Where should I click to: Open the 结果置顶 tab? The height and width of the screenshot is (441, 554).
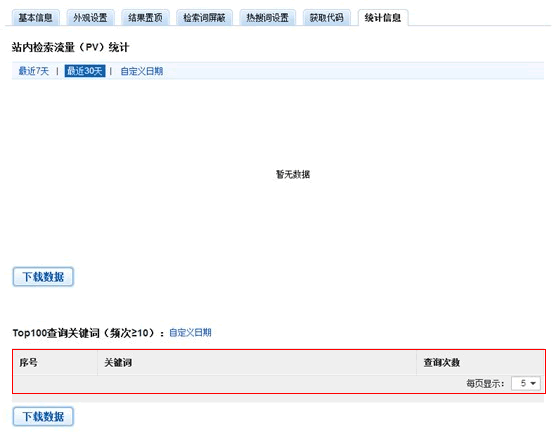pos(145,18)
